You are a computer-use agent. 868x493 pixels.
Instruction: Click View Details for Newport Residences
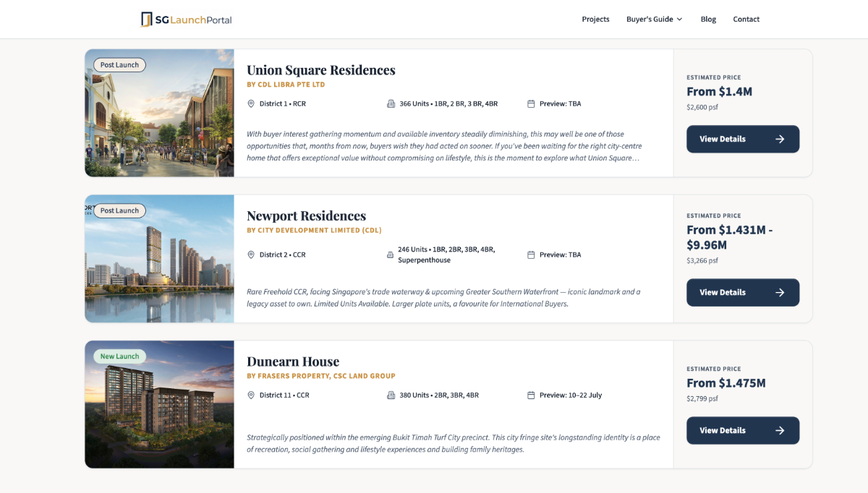coord(743,293)
